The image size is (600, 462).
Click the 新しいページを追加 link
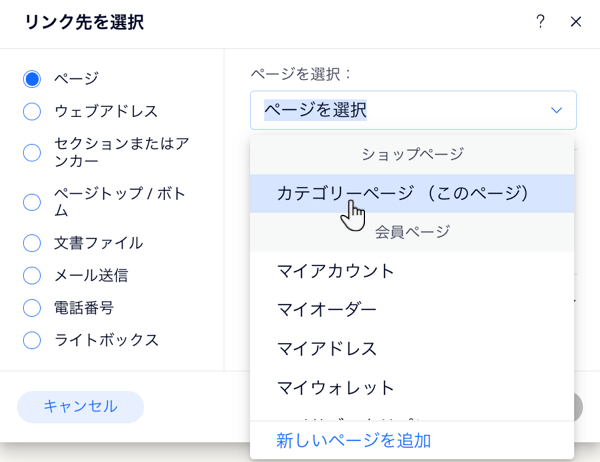click(x=354, y=440)
